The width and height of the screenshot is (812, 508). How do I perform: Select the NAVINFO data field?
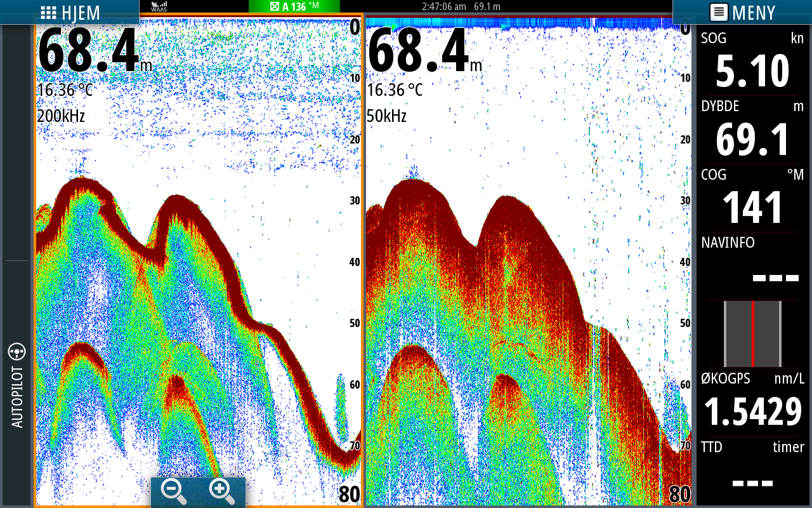(752, 265)
